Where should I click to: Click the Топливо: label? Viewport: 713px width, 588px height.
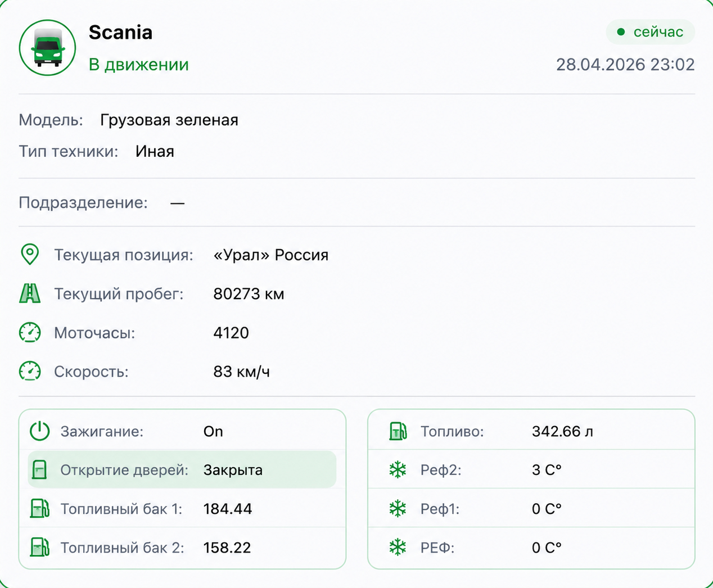pos(452,431)
